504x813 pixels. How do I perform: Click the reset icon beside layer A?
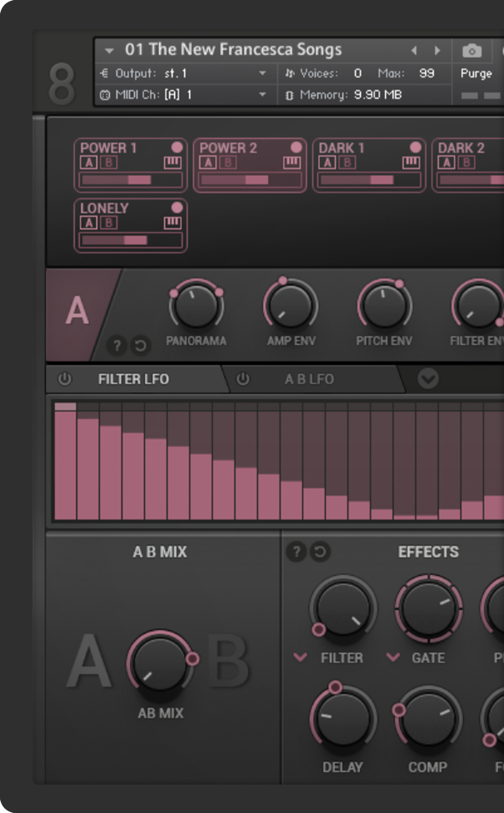tap(140, 345)
